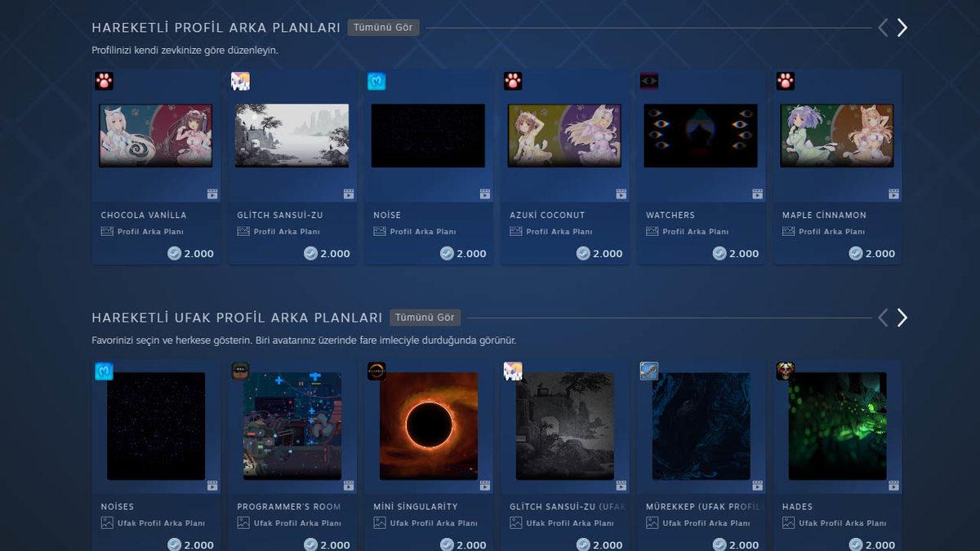The image size is (980, 551).
Task: Click the Hades skull icon above the green background
Action: pos(785,371)
